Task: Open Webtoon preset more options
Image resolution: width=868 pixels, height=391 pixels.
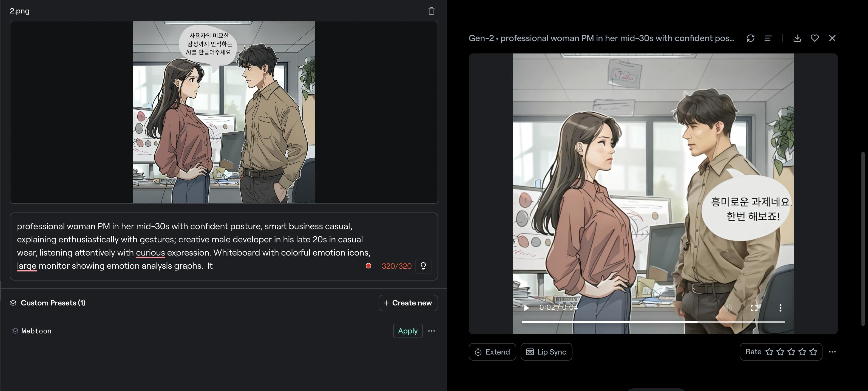Action: 431,331
